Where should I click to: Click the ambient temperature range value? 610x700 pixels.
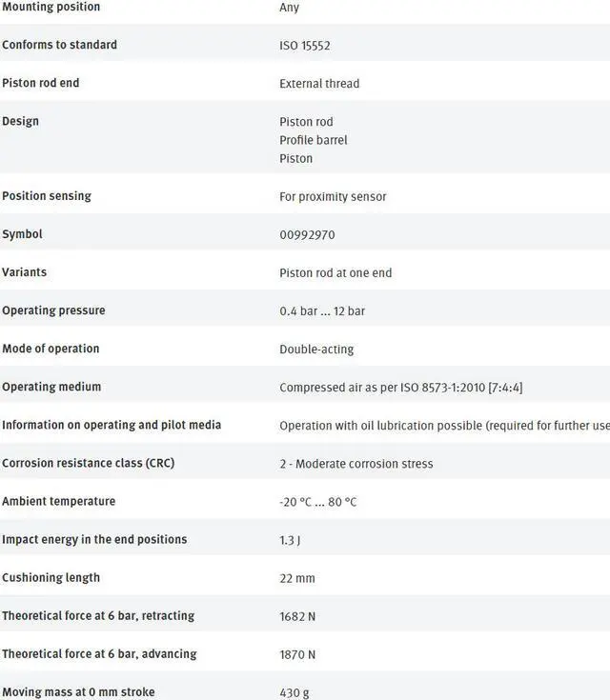pos(317,502)
